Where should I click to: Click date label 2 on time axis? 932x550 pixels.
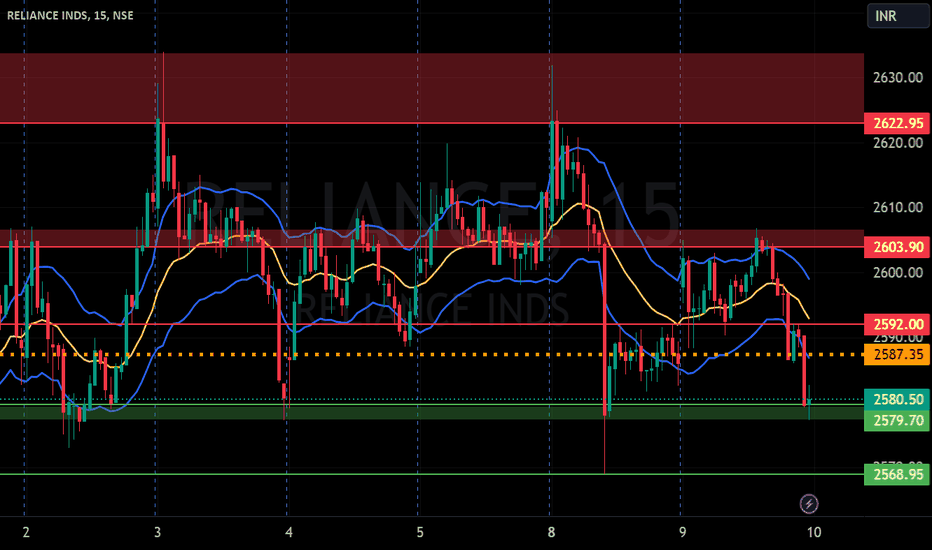[x=26, y=532]
